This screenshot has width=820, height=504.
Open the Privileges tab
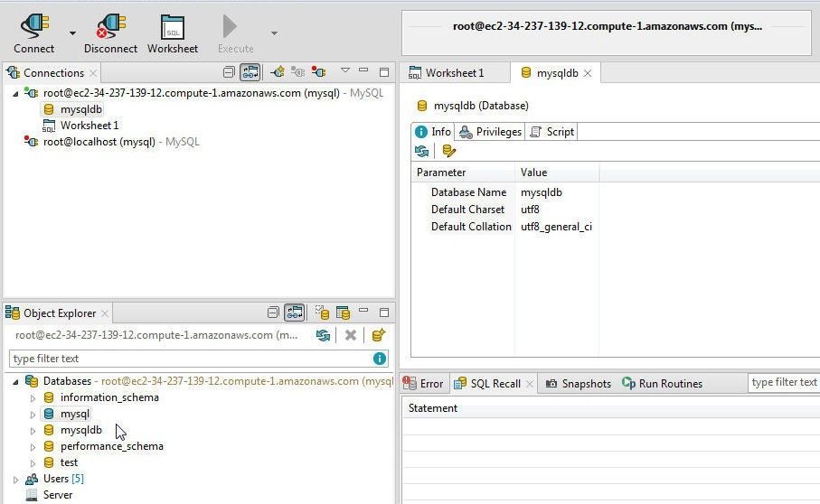pos(490,132)
